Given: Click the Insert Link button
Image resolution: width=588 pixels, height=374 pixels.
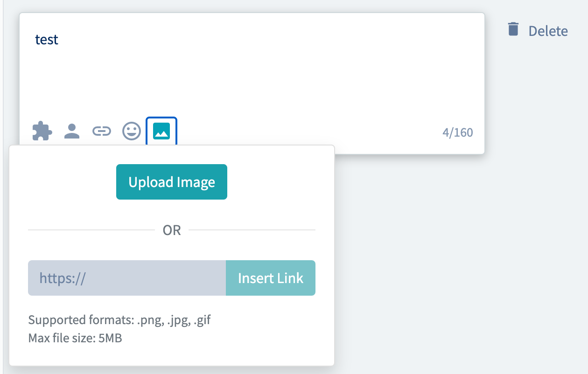Looking at the screenshot, I should pos(271,278).
